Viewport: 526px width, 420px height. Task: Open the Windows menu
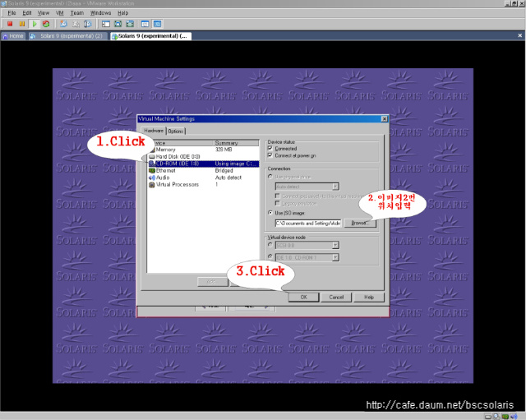point(100,13)
